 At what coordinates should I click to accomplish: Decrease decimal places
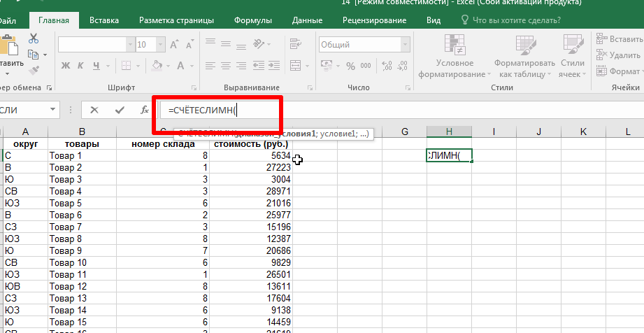tap(403, 65)
